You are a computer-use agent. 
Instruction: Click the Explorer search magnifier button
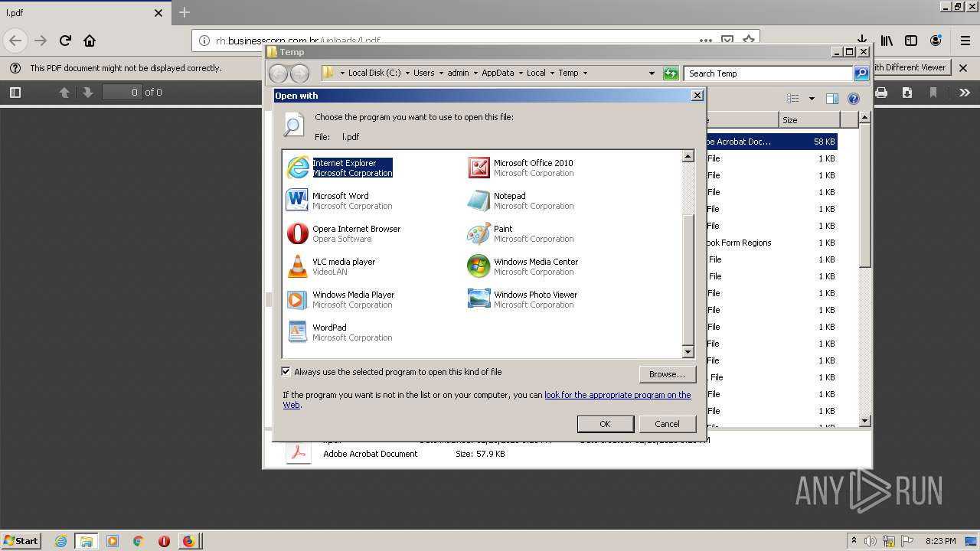coord(861,73)
